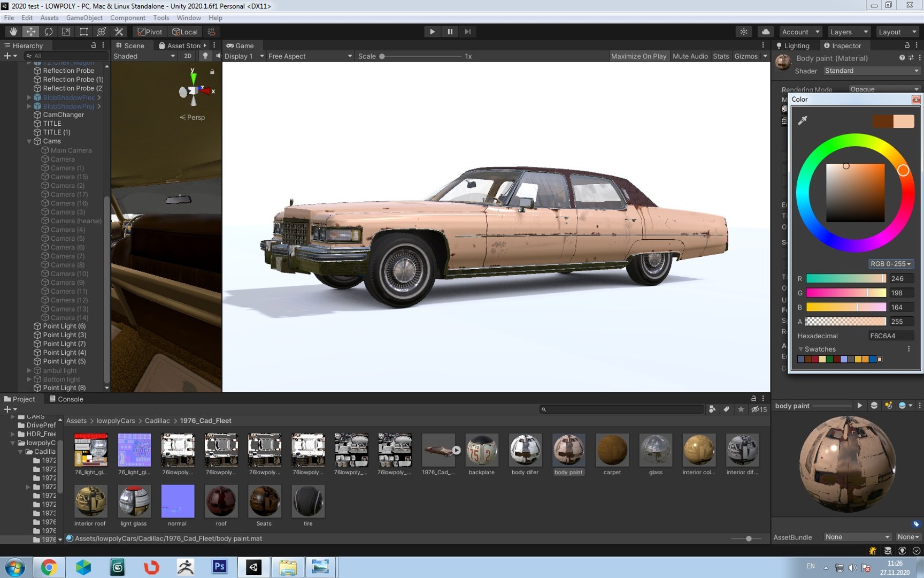
Task: Open the File menu
Action: (x=9, y=18)
